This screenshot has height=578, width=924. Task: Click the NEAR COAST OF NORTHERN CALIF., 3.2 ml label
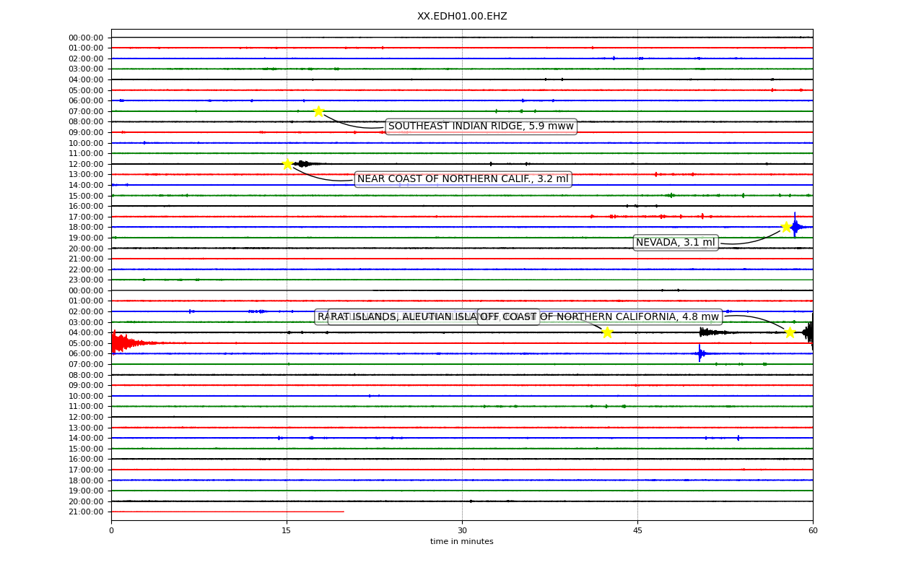tap(463, 179)
